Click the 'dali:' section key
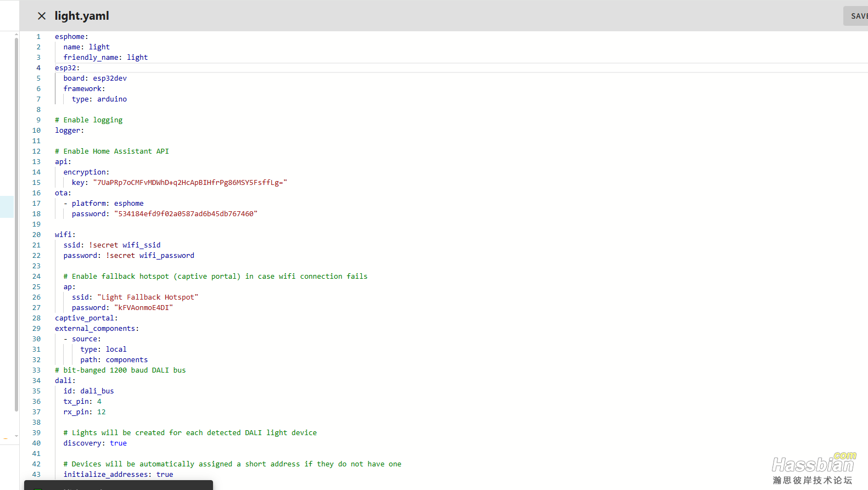 click(x=65, y=381)
